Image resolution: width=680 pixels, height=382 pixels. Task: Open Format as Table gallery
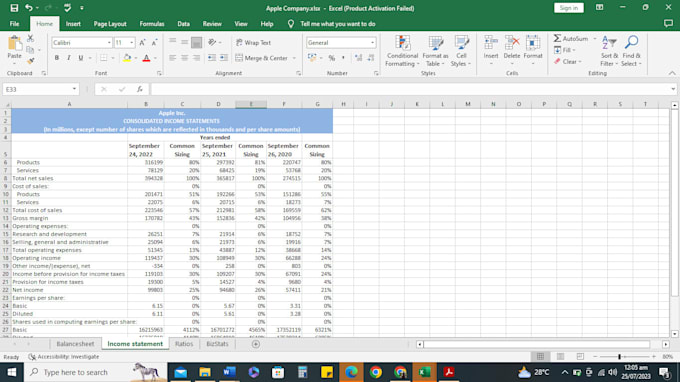435,51
